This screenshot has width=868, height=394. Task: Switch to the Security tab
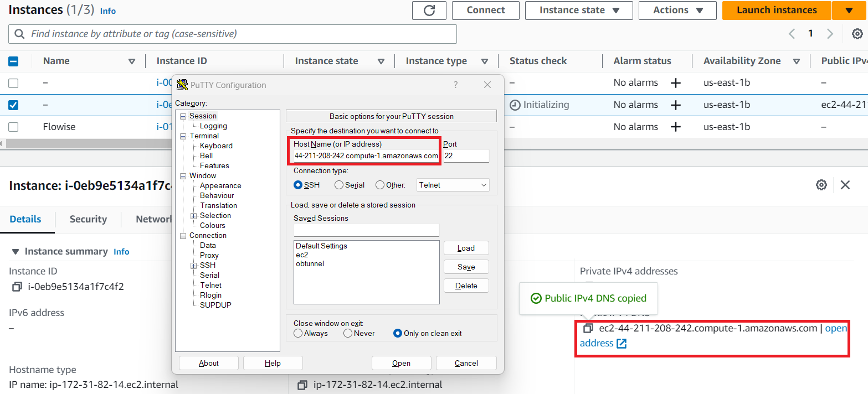click(x=88, y=219)
